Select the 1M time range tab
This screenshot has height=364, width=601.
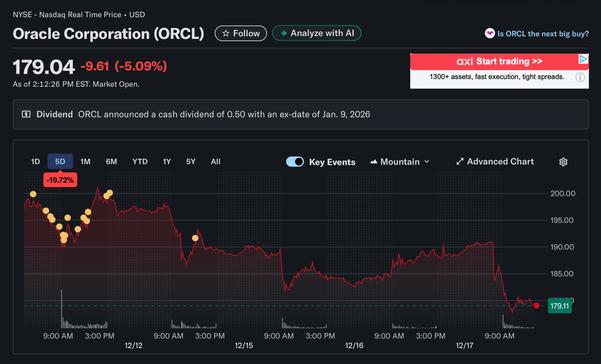[85, 162]
